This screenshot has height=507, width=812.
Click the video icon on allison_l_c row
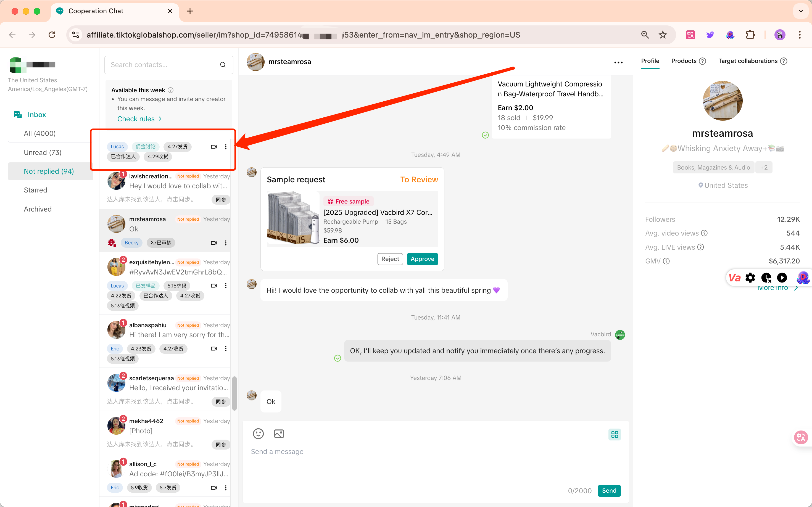click(214, 488)
